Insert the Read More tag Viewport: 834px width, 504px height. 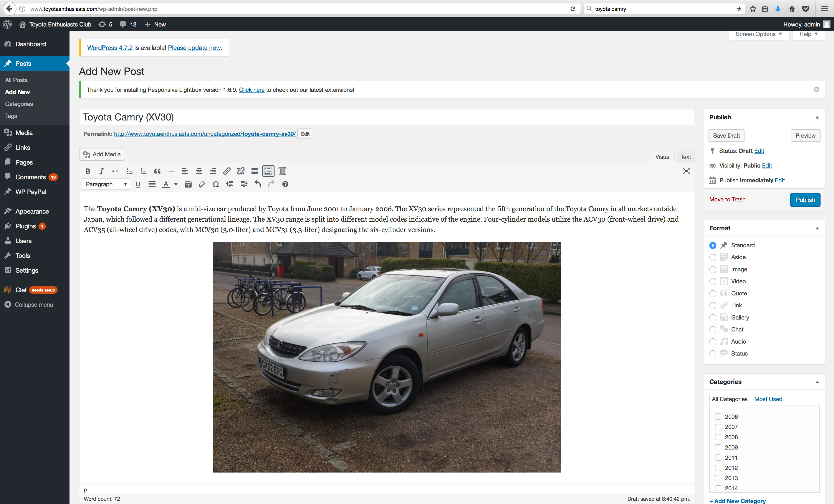point(255,171)
